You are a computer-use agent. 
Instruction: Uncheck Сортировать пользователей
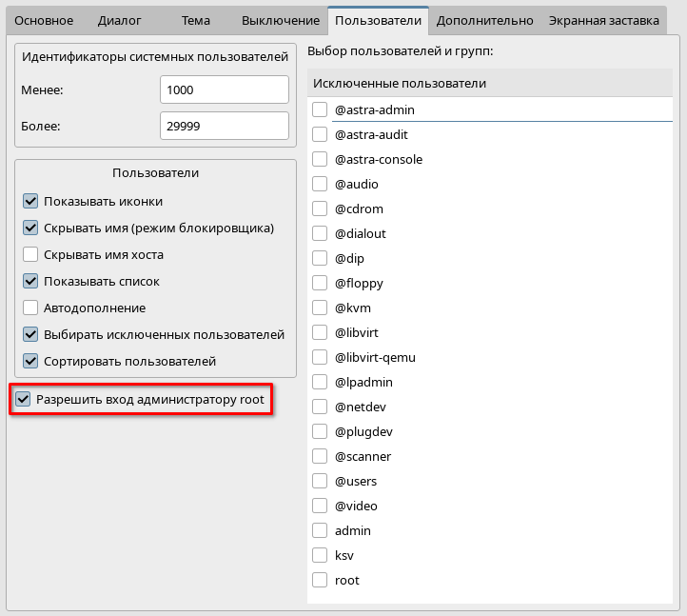30,362
